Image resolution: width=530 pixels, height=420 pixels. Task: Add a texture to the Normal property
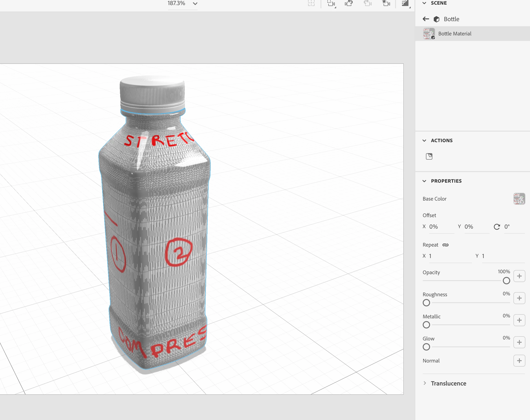tap(519, 361)
